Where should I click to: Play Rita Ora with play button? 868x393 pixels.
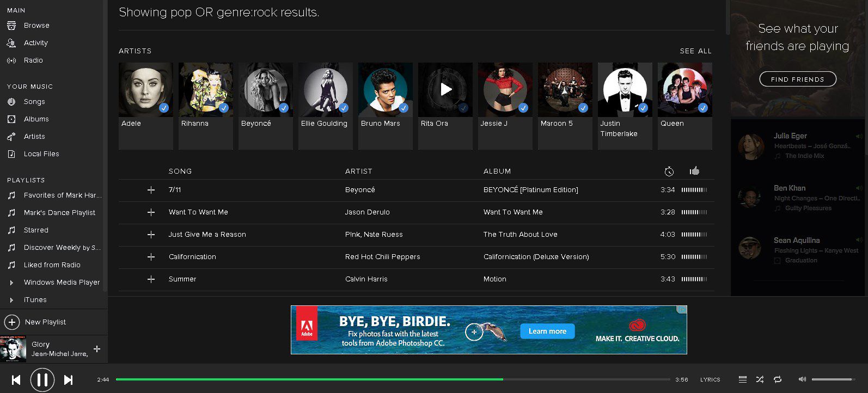click(445, 89)
